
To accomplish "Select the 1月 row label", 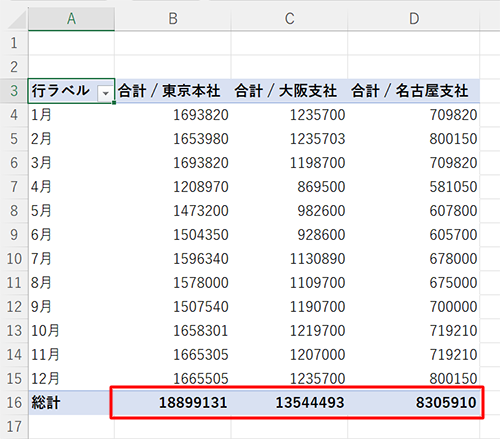I will pyautogui.click(x=71, y=115).
